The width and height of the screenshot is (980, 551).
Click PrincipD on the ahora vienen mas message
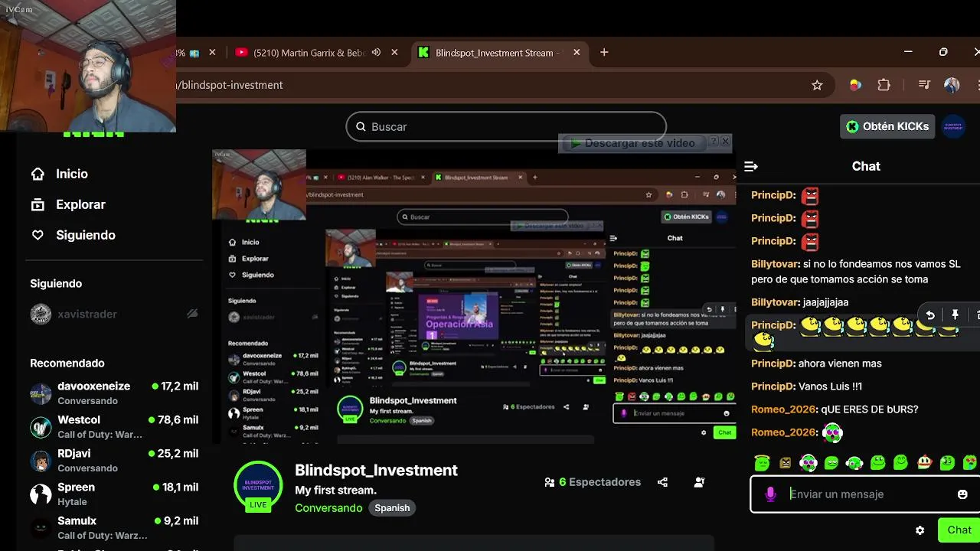tap(773, 364)
